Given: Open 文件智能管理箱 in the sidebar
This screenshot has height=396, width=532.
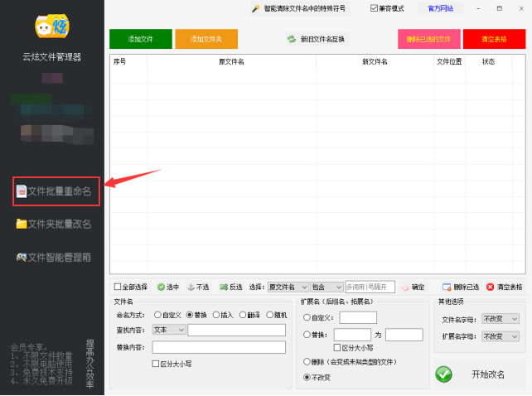Looking at the screenshot, I should coord(54,257).
